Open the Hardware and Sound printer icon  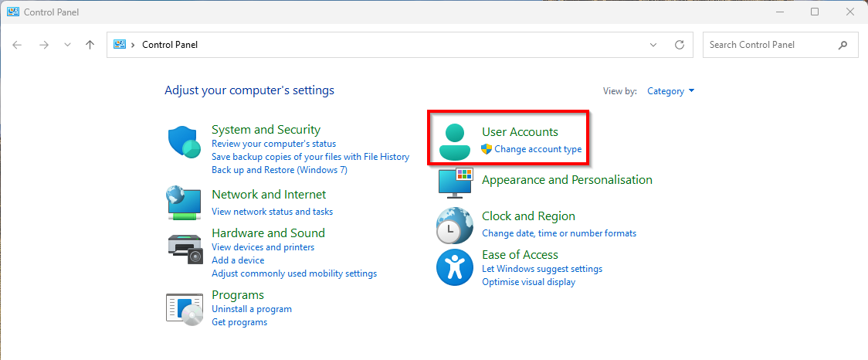pos(185,249)
